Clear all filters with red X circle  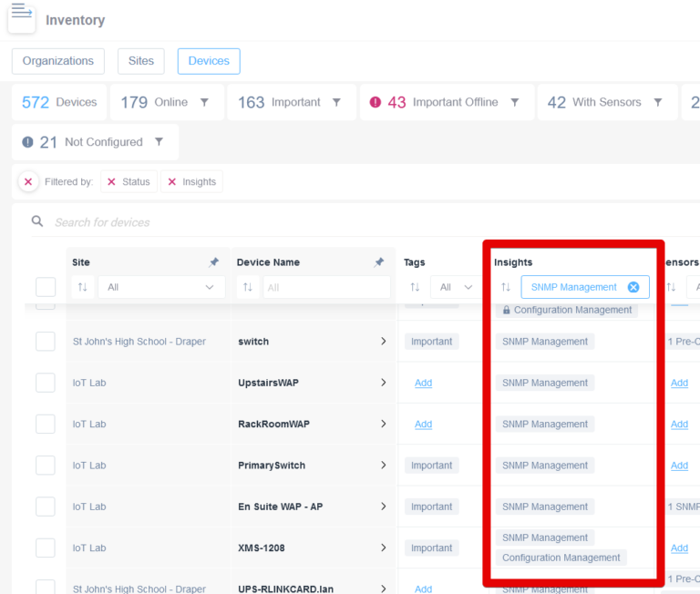click(28, 182)
